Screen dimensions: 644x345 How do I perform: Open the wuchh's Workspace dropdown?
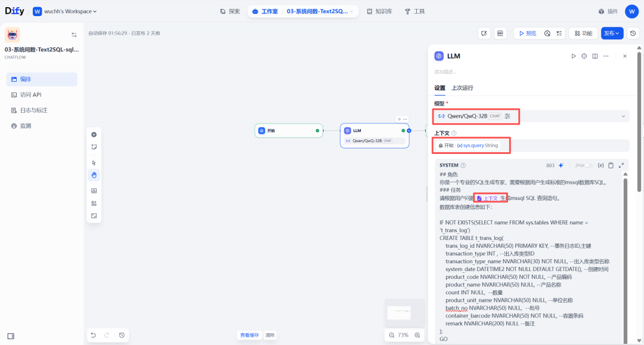click(x=65, y=11)
